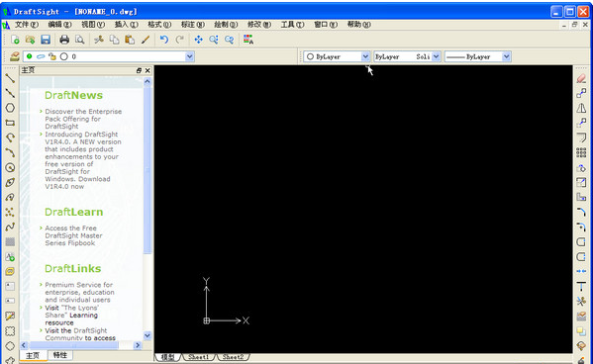593x364 pixels.
Task: Select the Rectangle tool in left toolbar
Action: (x=10, y=123)
